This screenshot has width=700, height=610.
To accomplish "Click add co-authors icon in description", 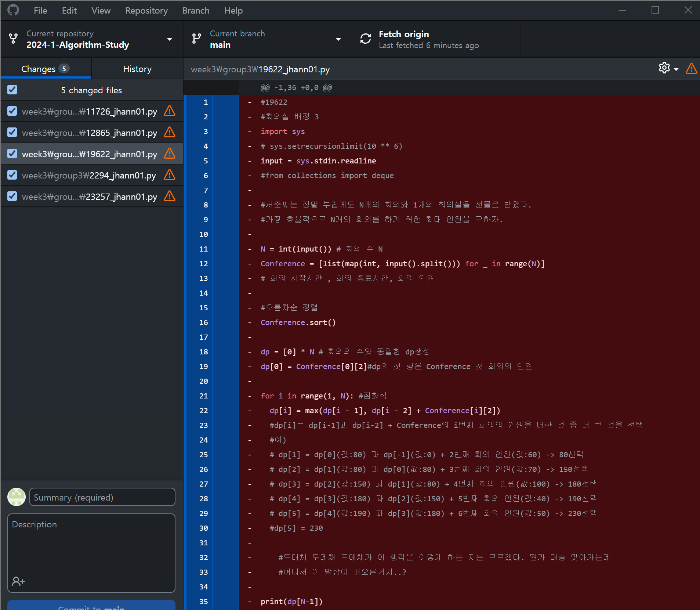I will coord(18,581).
